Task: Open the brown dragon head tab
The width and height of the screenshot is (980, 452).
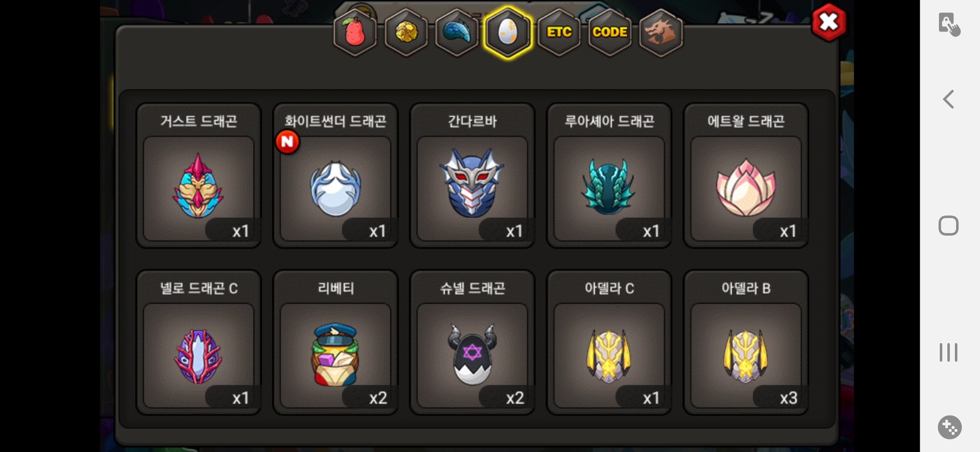Action: click(661, 33)
